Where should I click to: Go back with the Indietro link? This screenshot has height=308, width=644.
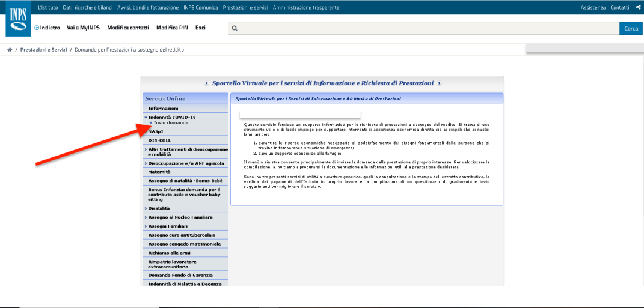click(x=48, y=28)
